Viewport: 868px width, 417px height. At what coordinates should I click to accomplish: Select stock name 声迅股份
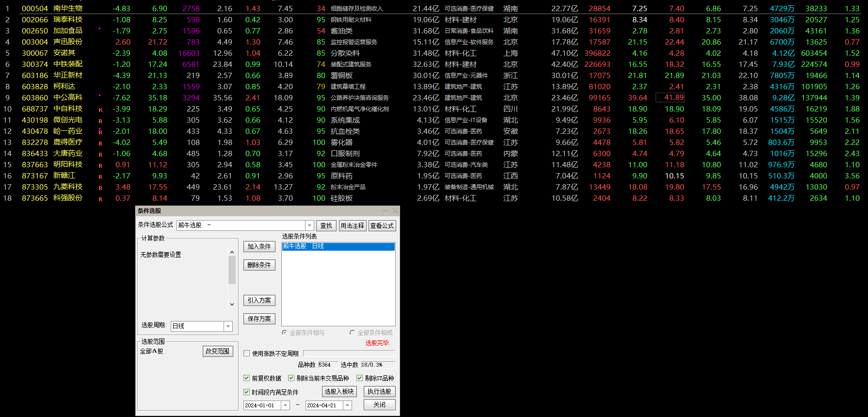pos(68,42)
